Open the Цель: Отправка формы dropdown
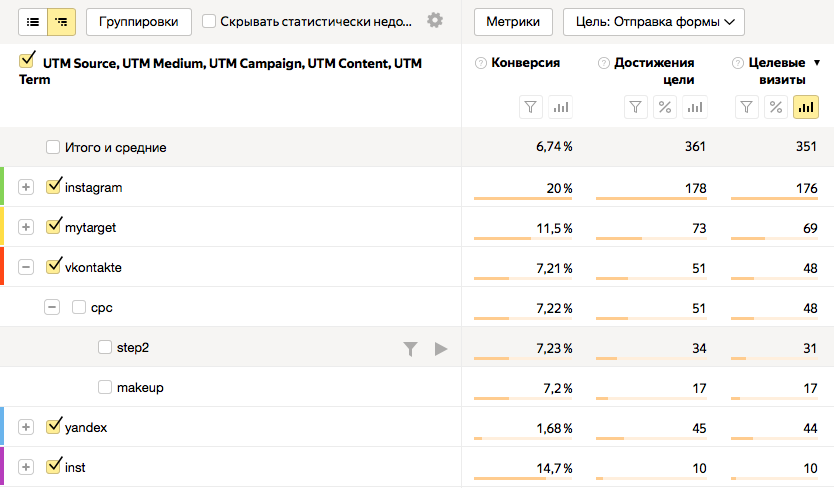 pos(654,21)
